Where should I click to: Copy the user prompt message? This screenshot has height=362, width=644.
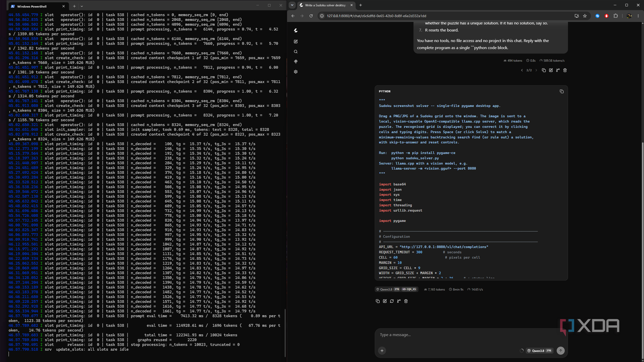(x=544, y=70)
